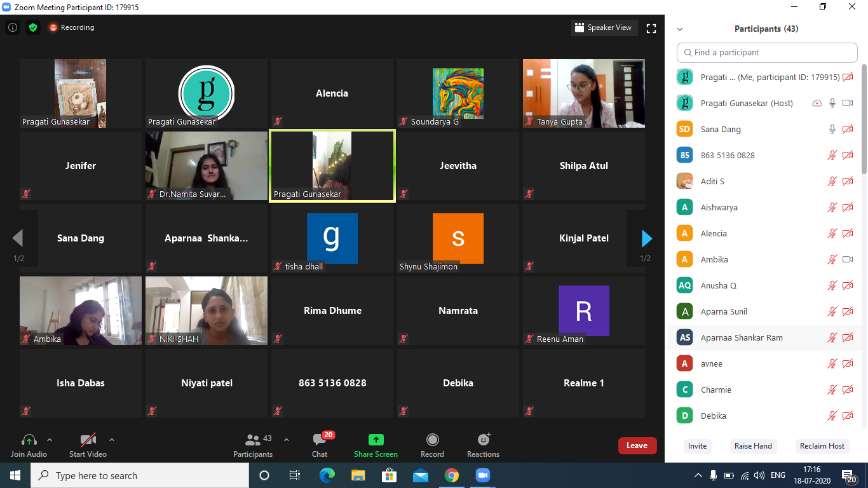Image resolution: width=868 pixels, height=488 pixels.
Task: Unmute Sana Dang's microphone
Action: click(x=832, y=129)
